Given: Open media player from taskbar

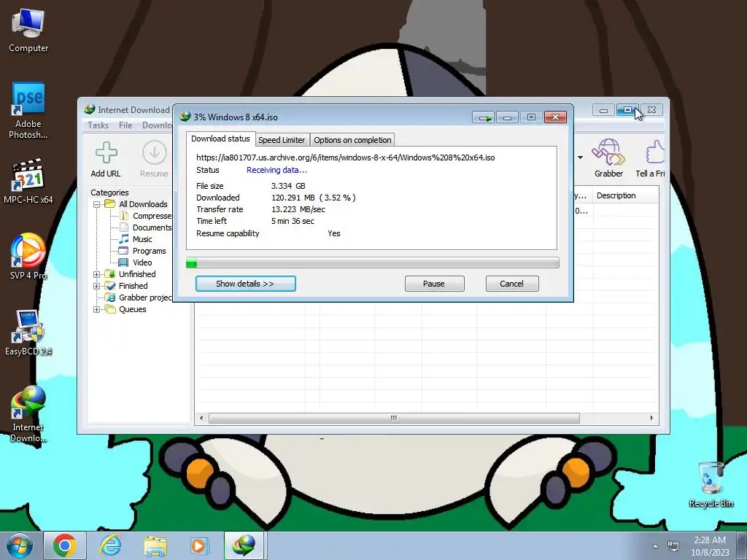Looking at the screenshot, I should tap(199, 546).
